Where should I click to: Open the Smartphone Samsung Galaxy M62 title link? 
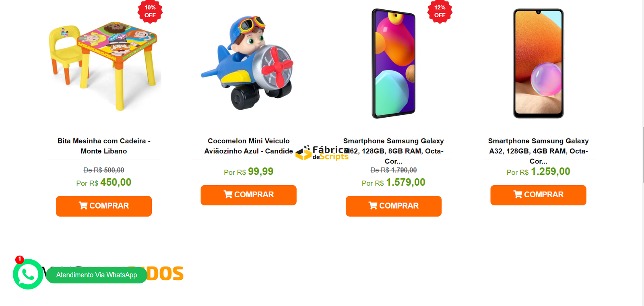click(x=394, y=151)
